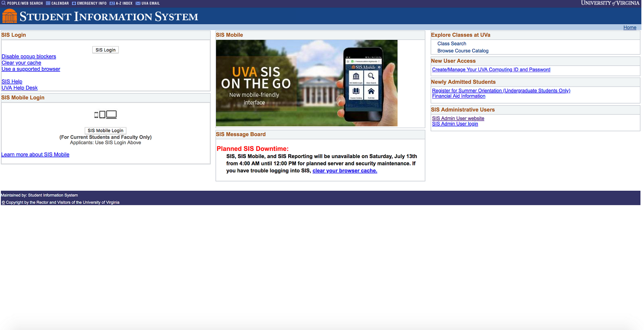Click the copyright Rector and Visitors footer text
Image resolution: width=644 pixels, height=330 pixels.
(x=60, y=202)
